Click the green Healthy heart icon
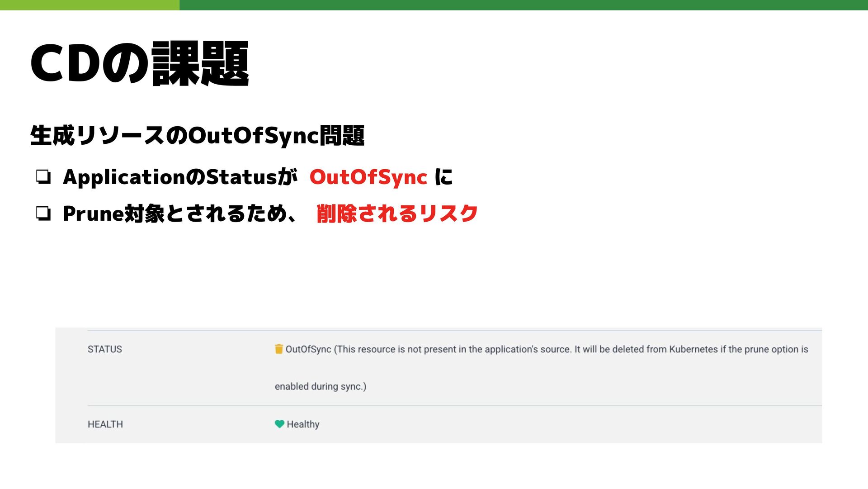 (279, 424)
